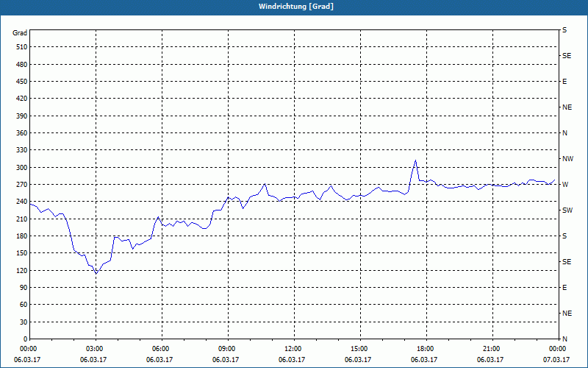The width and height of the screenshot is (588, 368).
Task: Select the S compass label level with 180
Action: click(x=564, y=236)
